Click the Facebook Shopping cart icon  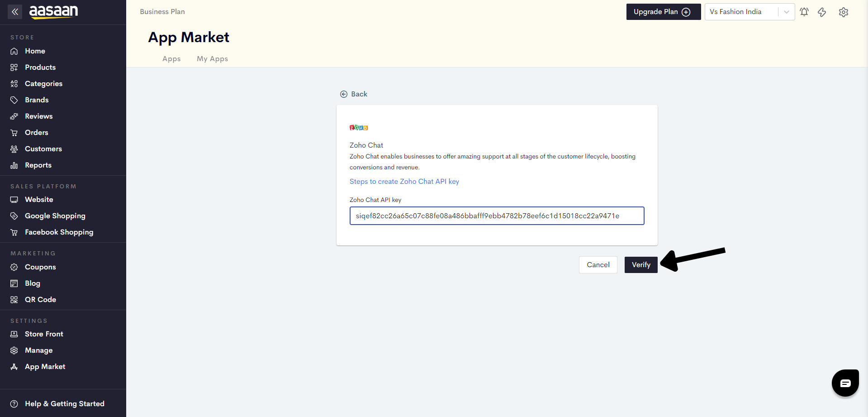coord(14,232)
